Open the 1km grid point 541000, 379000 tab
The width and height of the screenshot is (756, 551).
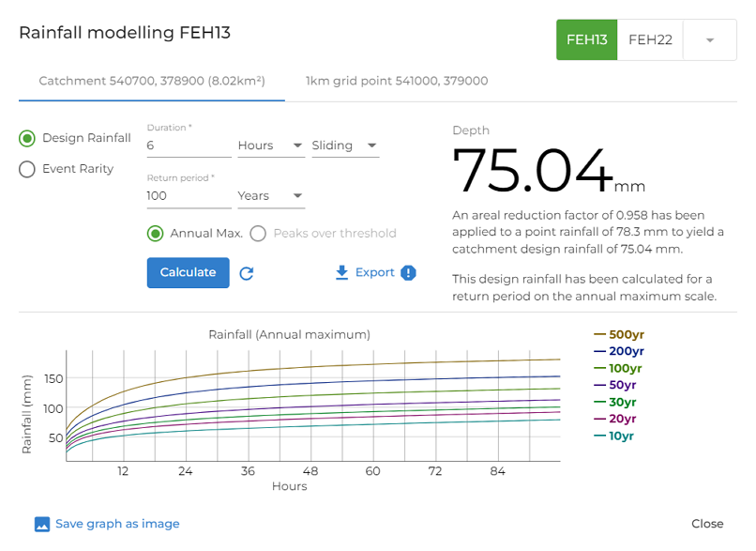pos(397,81)
